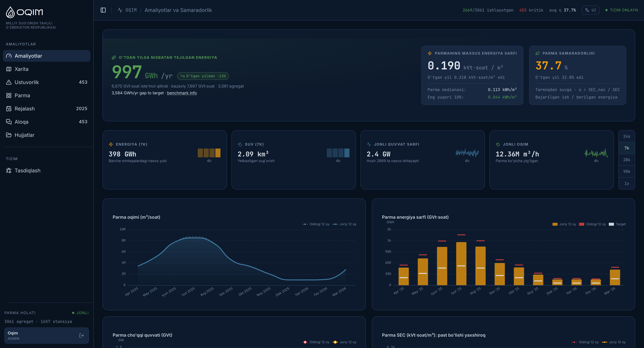Screen dimensions: 644x348
Task: Click the TIZIM ONLAYN status indicator
Action: point(621,10)
